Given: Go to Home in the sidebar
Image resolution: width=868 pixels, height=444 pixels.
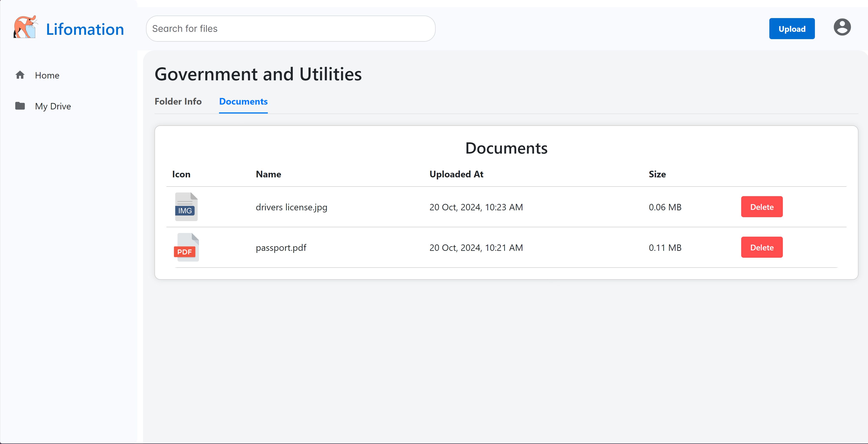Looking at the screenshot, I should [x=47, y=76].
